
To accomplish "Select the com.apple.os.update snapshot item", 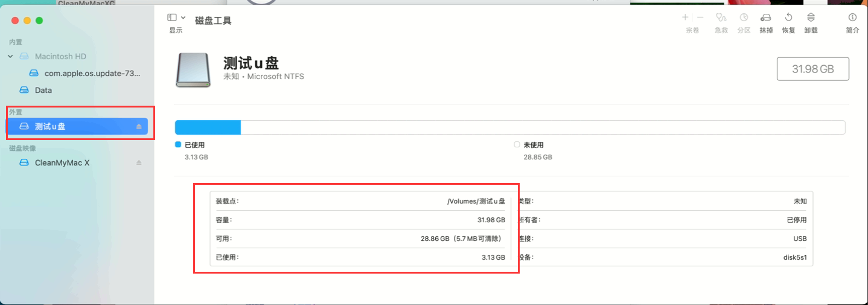I will point(92,74).
